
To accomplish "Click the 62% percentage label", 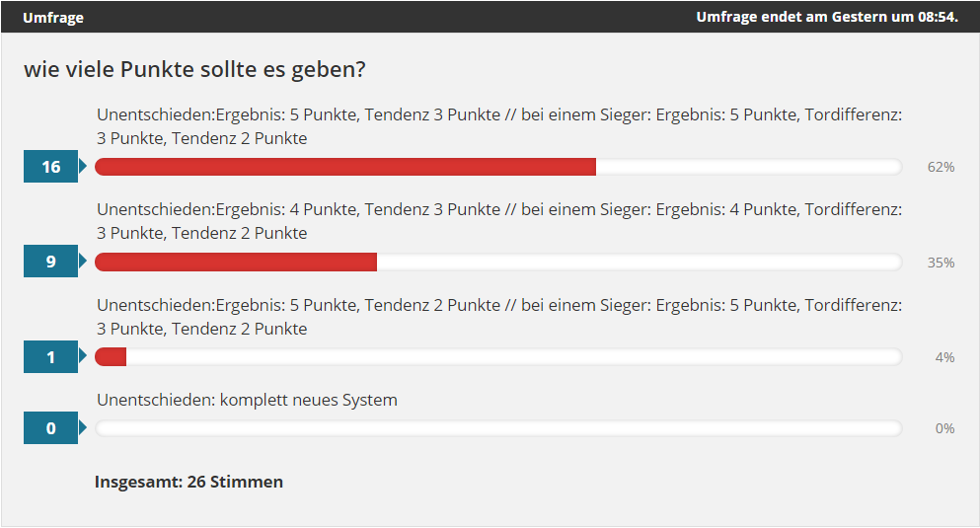I will pos(941,167).
